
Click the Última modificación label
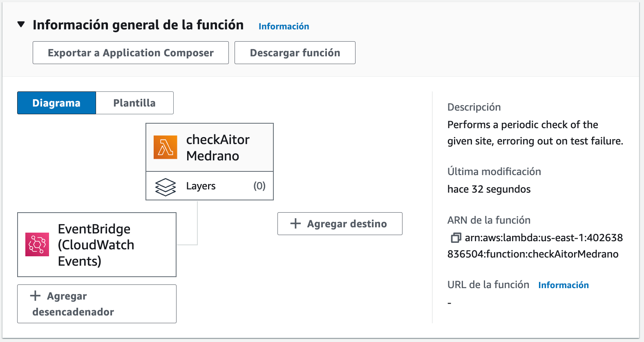(494, 171)
